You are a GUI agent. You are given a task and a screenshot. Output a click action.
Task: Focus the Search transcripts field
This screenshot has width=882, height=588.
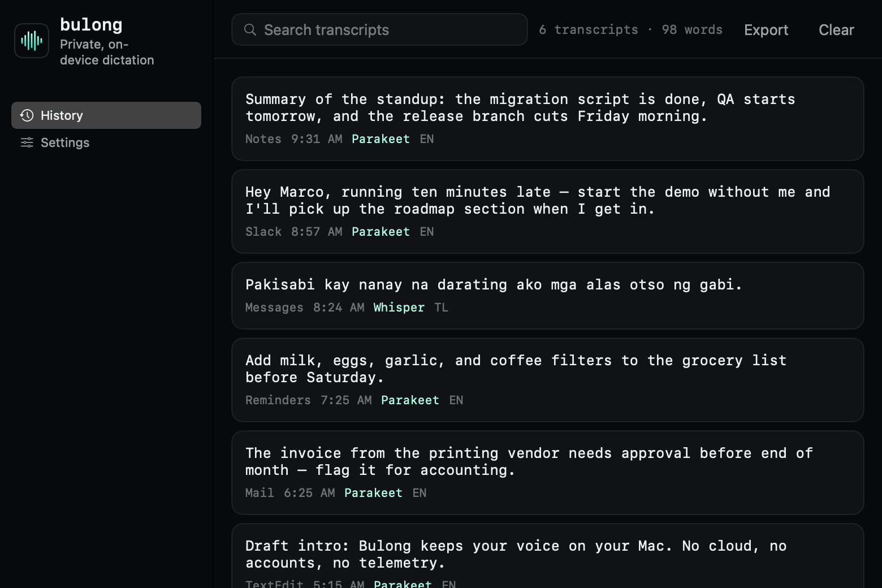pyautogui.click(x=379, y=29)
